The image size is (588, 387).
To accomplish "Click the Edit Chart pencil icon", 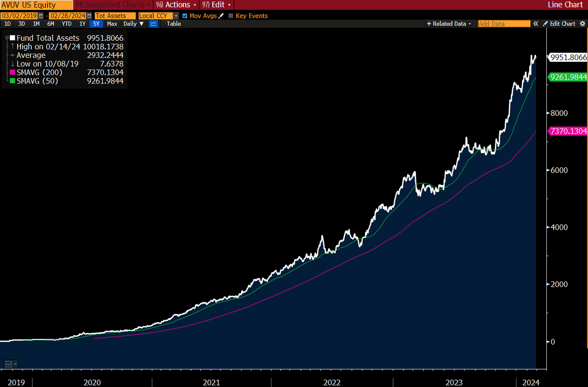I will pyautogui.click(x=545, y=24).
